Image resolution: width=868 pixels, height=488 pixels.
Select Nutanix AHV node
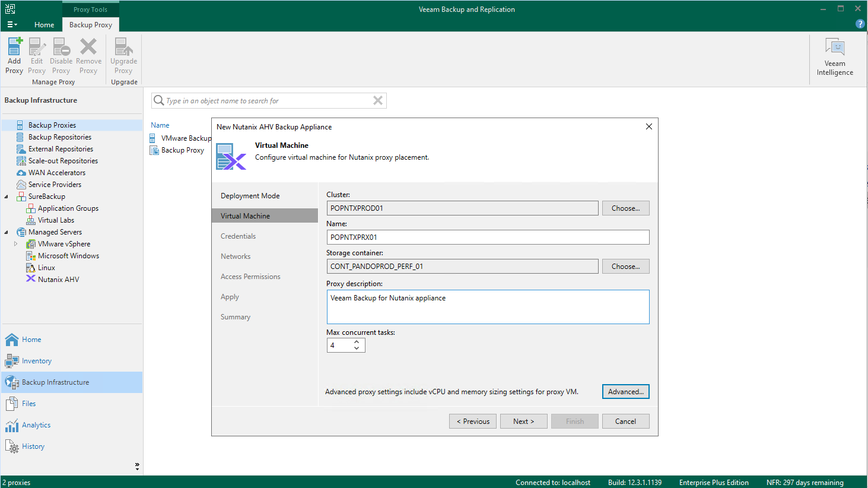click(58, 280)
